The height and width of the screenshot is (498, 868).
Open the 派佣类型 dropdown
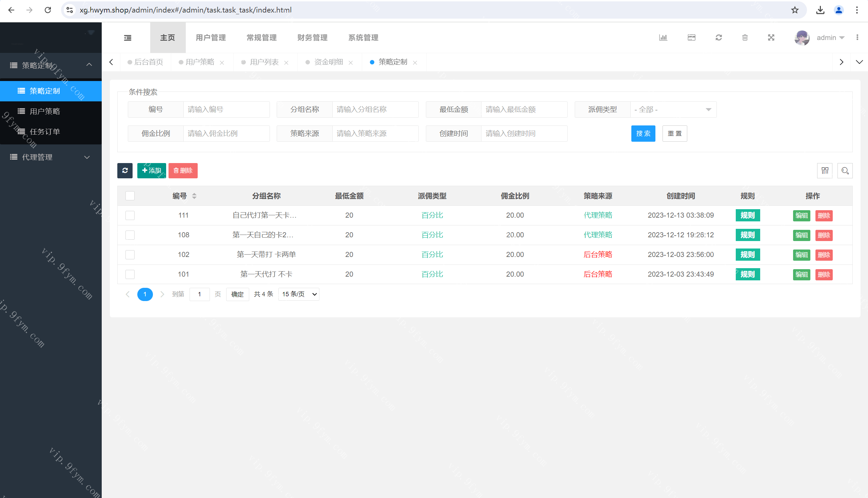[x=673, y=109]
